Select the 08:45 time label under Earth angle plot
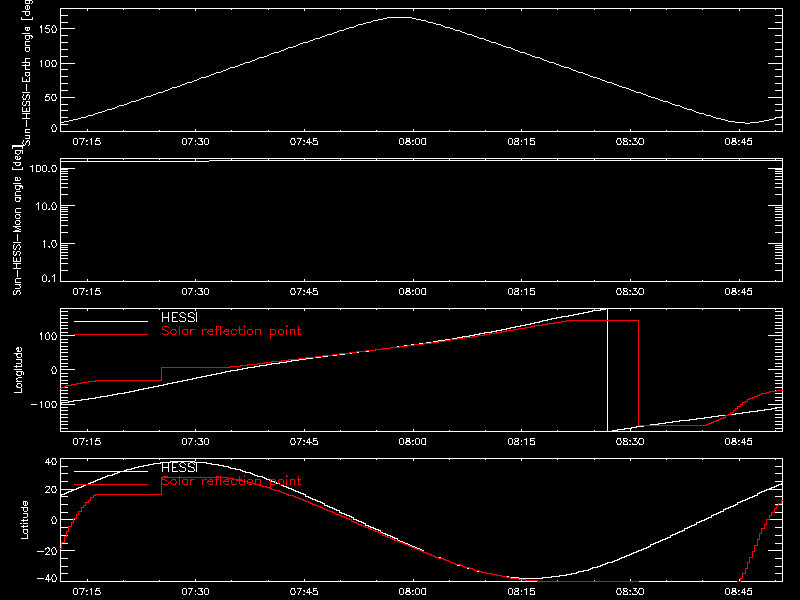Viewport: 800px width, 600px height. (738, 142)
